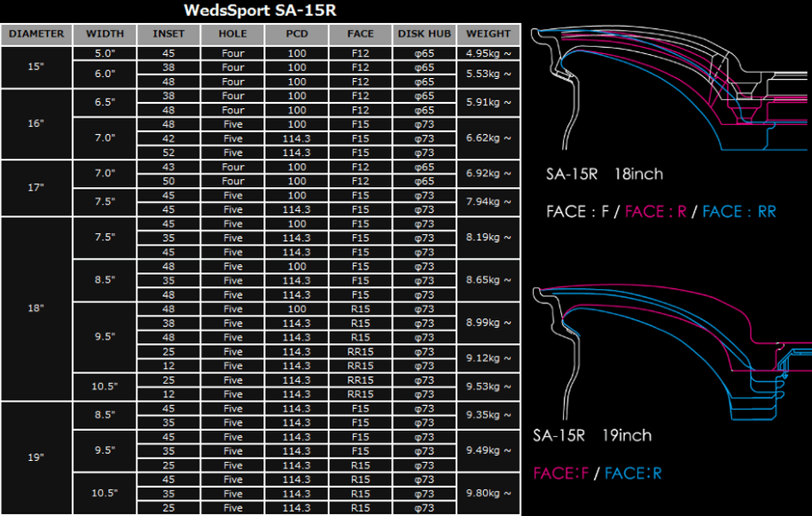Select the 19" diameter cell

coord(36,458)
